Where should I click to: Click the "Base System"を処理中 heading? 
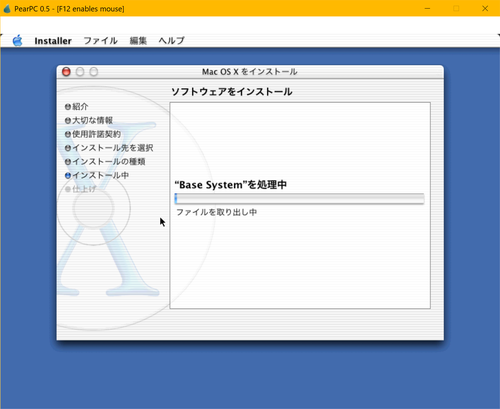click(x=231, y=185)
